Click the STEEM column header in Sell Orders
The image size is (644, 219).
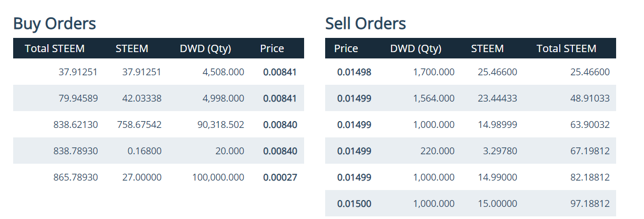coord(487,48)
